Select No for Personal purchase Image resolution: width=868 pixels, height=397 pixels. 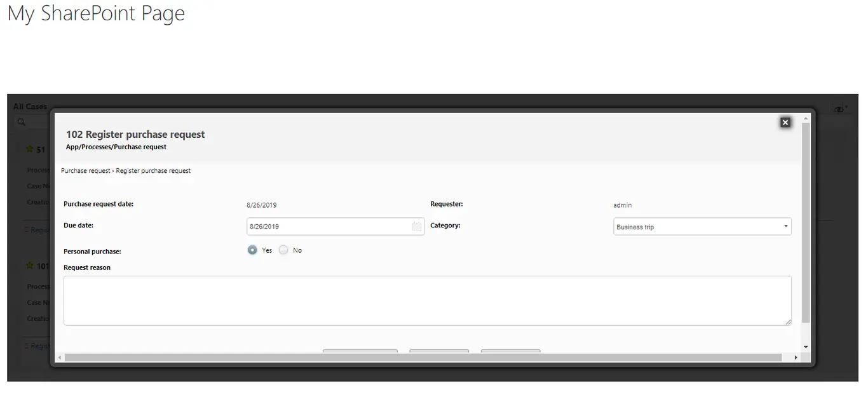click(x=283, y=250)
